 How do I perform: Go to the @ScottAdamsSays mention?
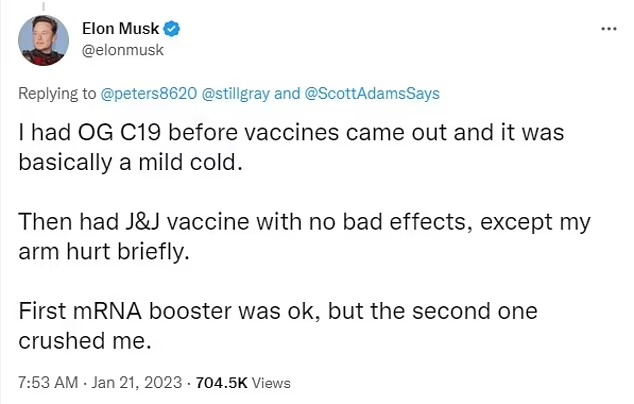(x=372, y=94)
